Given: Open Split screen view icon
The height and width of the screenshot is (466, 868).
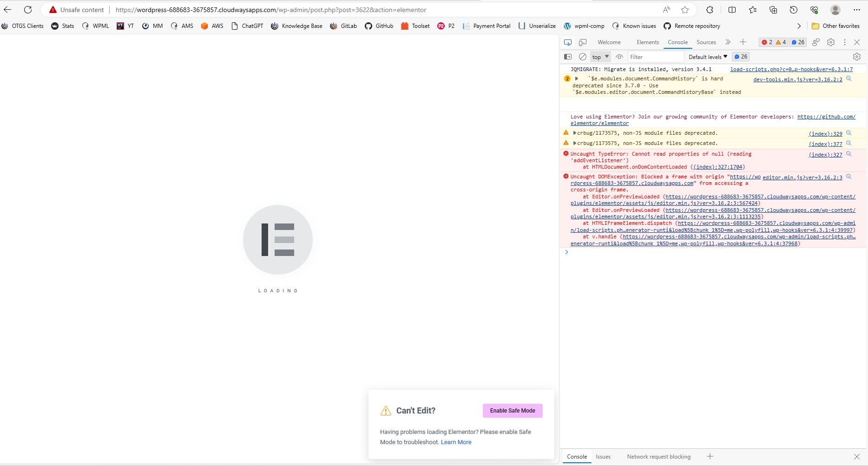Looking at the screenshot, I should coord(732,10).
